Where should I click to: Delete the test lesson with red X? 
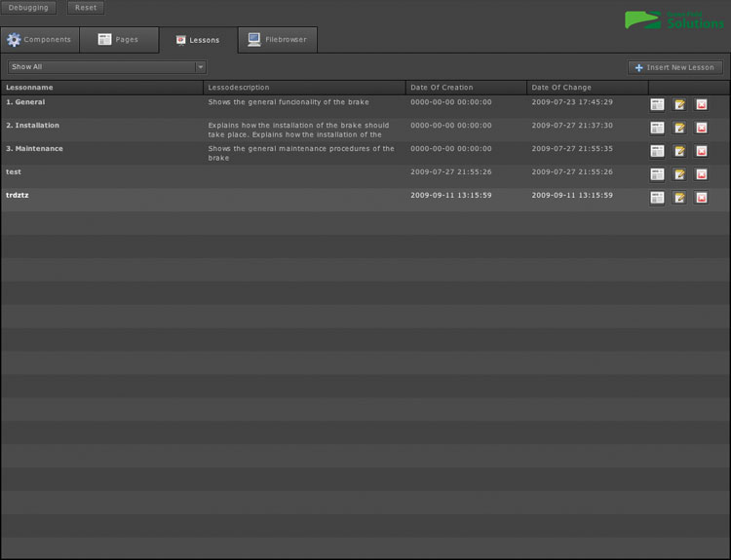point(701,174)
